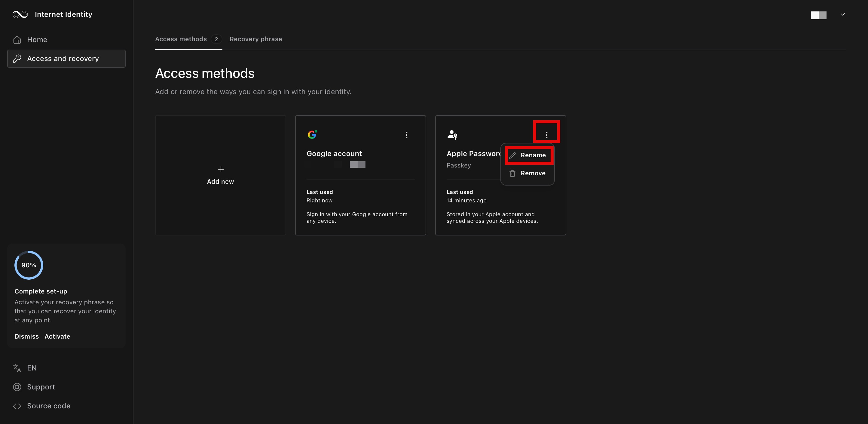Image resolution: width=868 pixels, height=424 pixels.
Task: Click the 90% setup progress ring
Action: (29, 265)
